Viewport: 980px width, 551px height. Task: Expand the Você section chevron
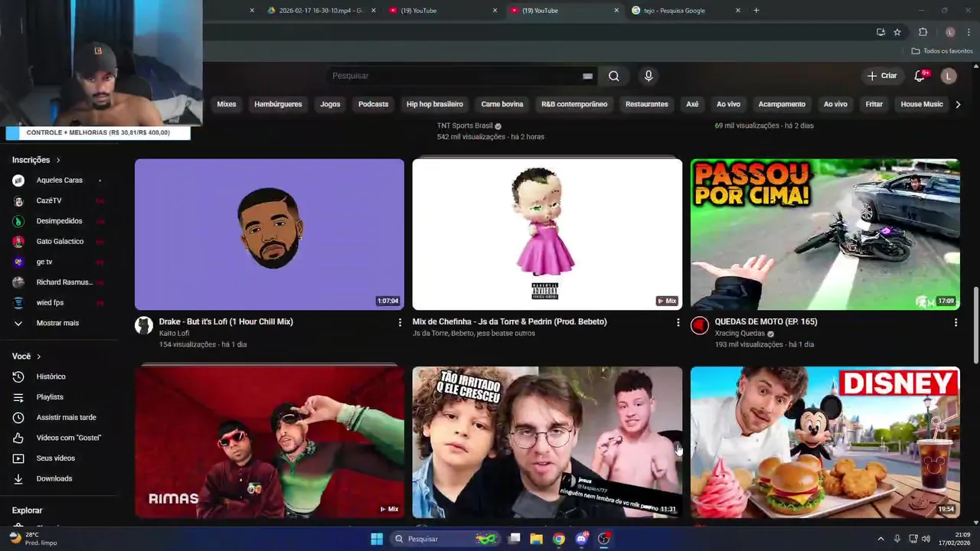[39, 357]
